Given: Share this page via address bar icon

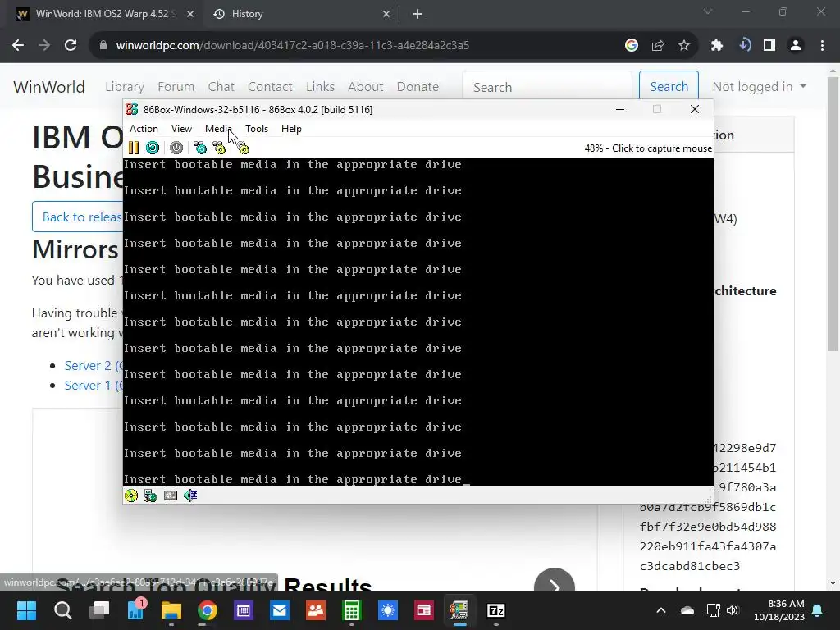Looking at the screenshot, I should pos(658,46).
